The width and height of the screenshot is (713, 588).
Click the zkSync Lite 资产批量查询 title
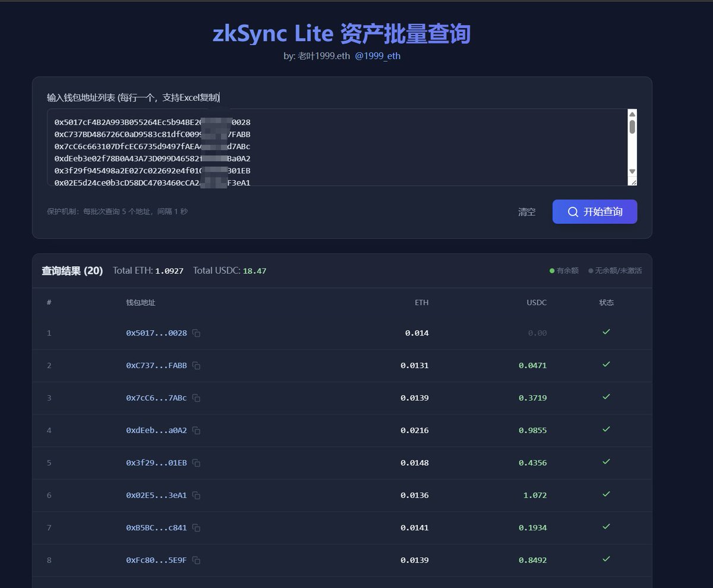(342, 34)
